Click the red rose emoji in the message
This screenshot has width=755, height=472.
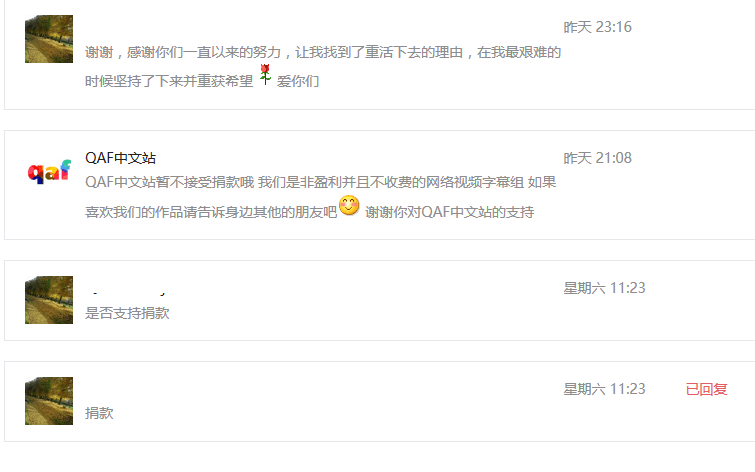pos(265,75)
